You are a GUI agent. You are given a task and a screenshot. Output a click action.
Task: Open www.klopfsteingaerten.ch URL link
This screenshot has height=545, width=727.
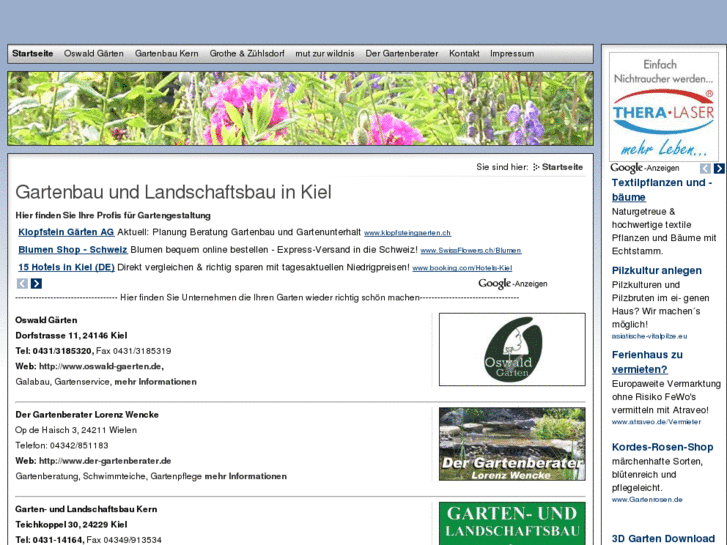[x=407, y=233]
